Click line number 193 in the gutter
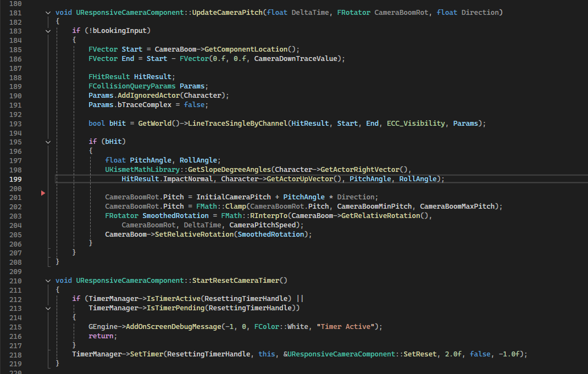This screenshot has height=374, width=588. point(15,124)
